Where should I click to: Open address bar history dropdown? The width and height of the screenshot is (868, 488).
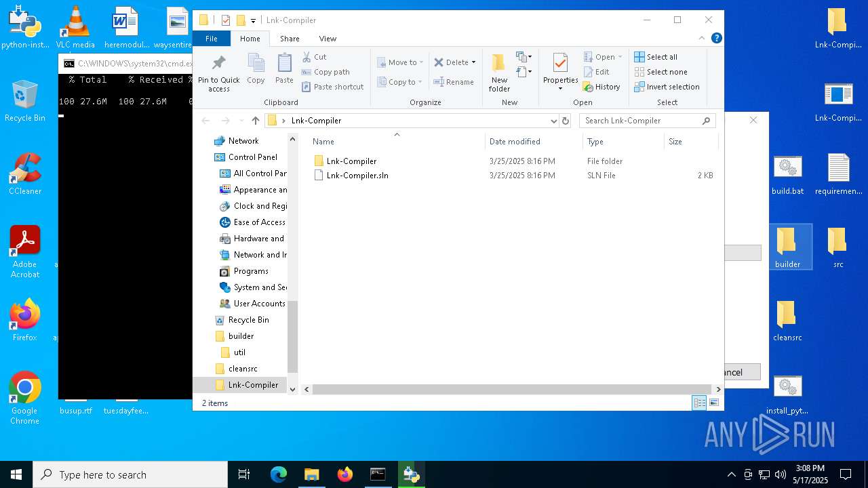tap(554, 121)
